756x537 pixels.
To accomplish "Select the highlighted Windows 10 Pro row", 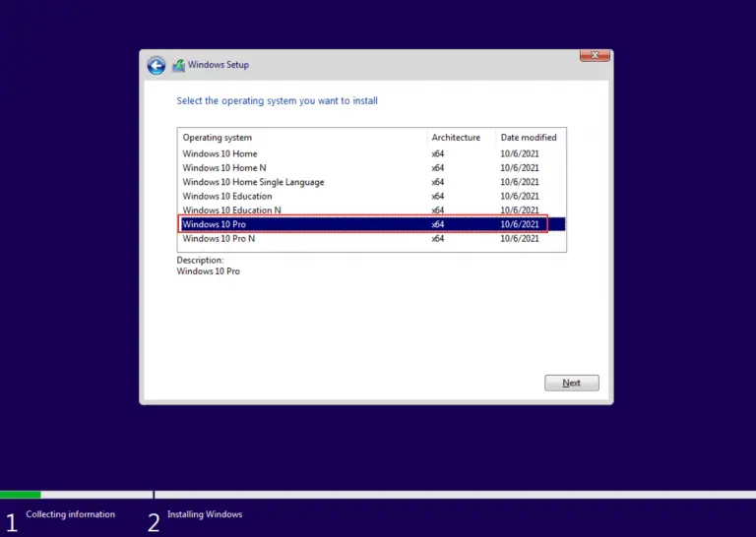I will pyautogui.click(x=372, y=224).
